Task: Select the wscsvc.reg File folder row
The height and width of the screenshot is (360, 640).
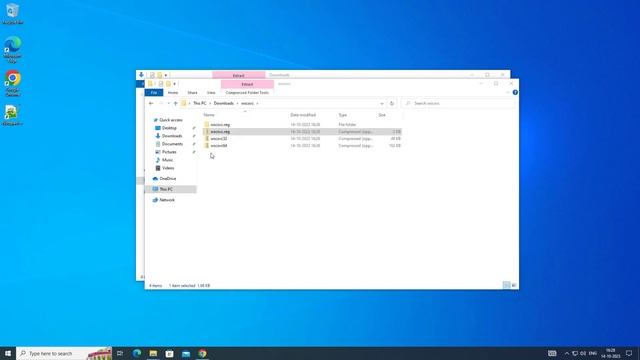Action: click(302, 124)
